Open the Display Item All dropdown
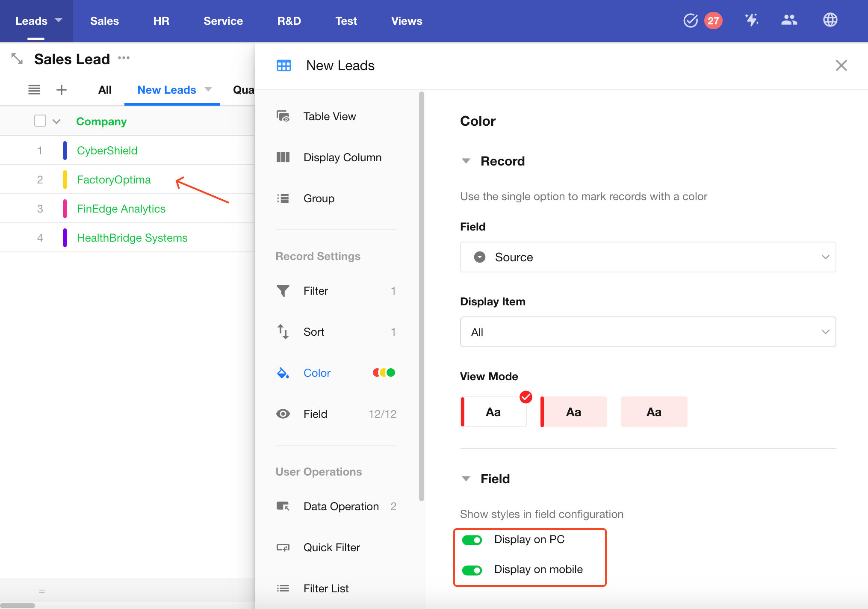The width and height of the screenshot is (868, 609). point(647,332)
